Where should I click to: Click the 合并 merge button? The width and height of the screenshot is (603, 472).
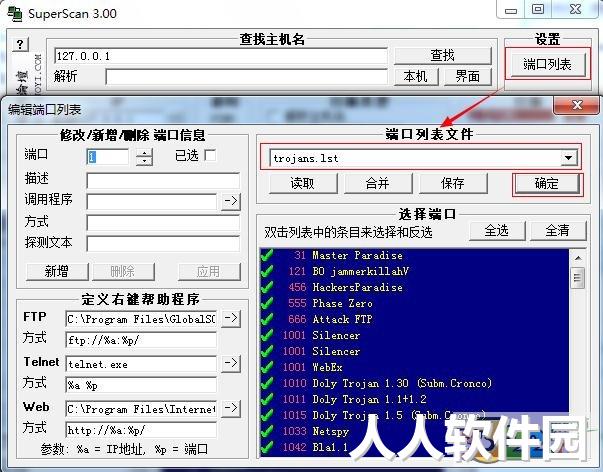(378, 183)
